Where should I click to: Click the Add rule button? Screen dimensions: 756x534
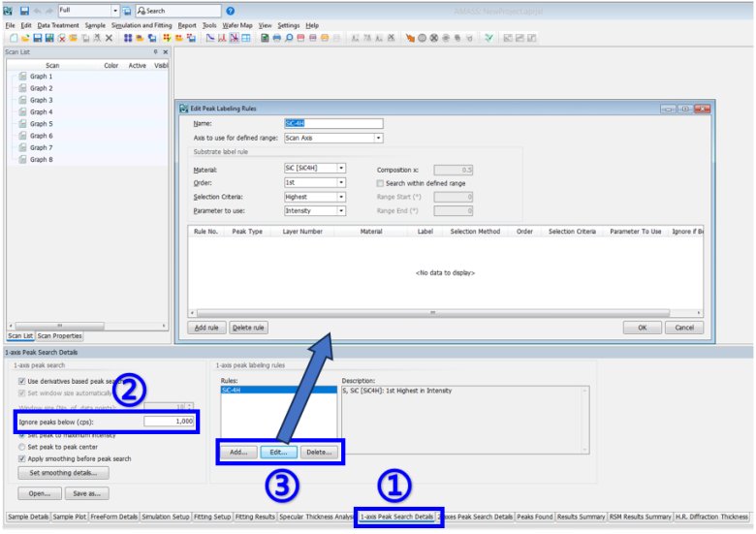pyautogui.click(x=205, y=328)
